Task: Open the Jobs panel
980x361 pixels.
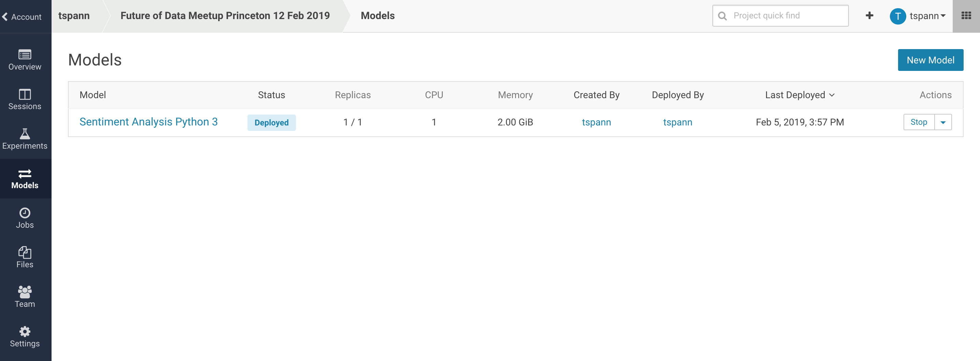Action: click(25, 218)
